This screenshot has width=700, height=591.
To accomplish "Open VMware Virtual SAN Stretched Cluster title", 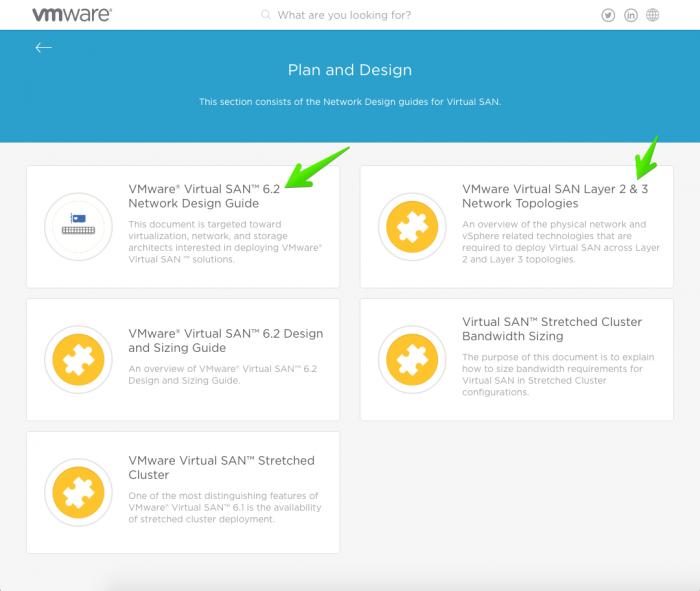I will tap(221, 467).
